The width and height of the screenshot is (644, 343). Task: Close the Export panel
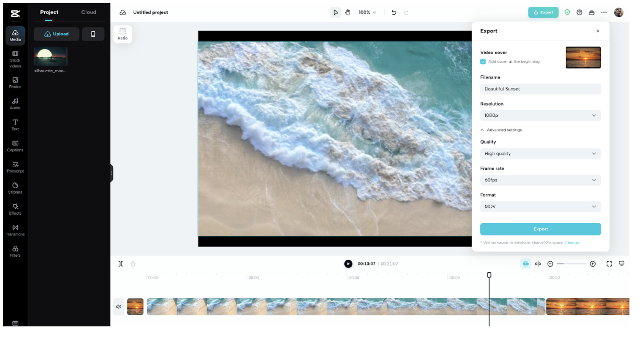598,31
